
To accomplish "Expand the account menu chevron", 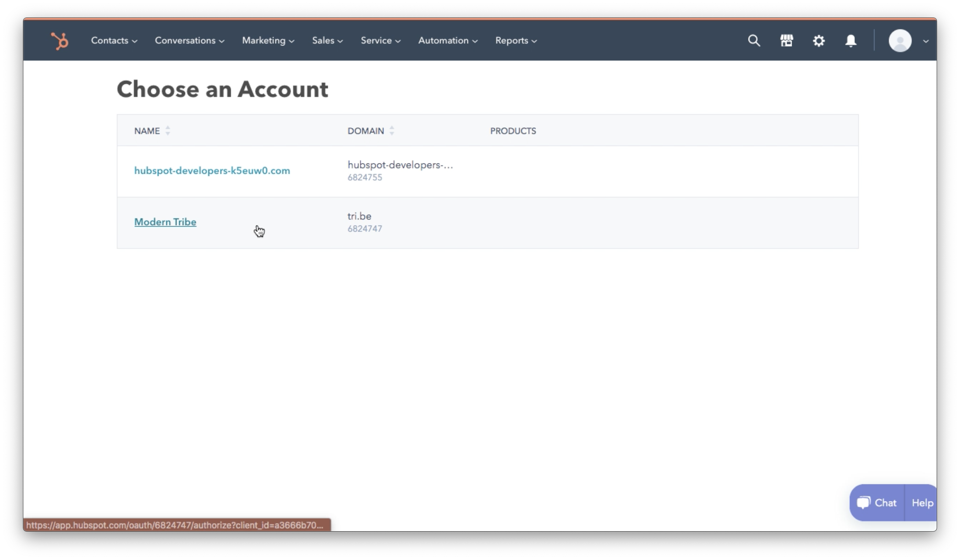I will [926, 41].
